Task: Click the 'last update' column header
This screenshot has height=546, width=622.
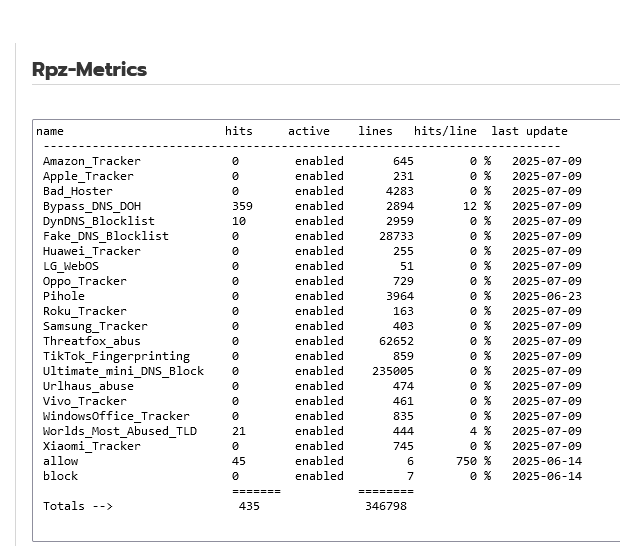Action: coord(530,131)
